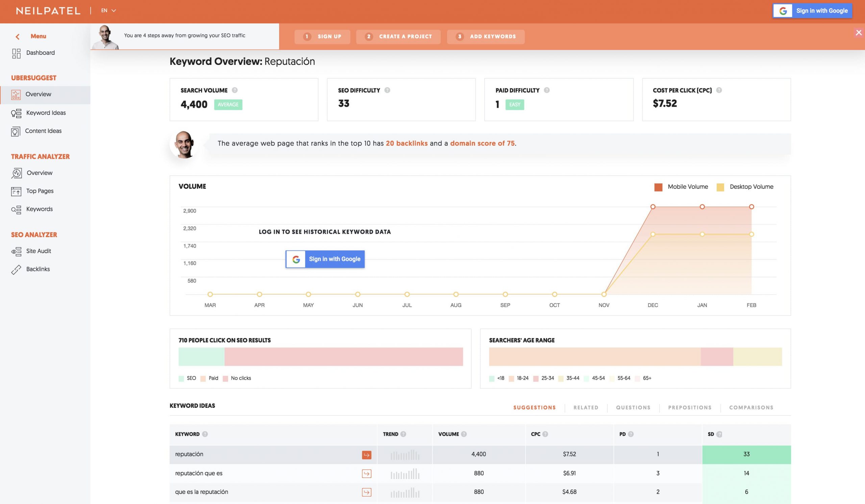Click the Search Volume help question icon
The image size is (865, 504).
(x=235, y=90)
